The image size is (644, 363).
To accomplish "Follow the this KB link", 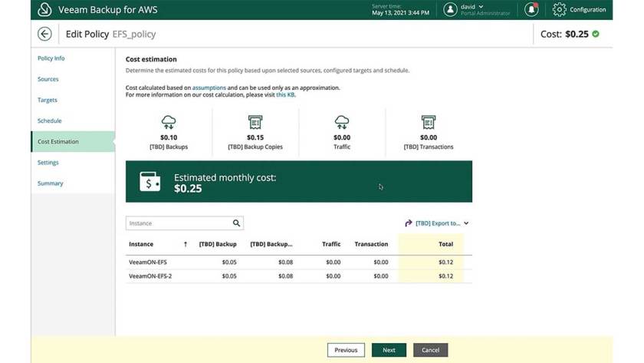I will point(285,94).
